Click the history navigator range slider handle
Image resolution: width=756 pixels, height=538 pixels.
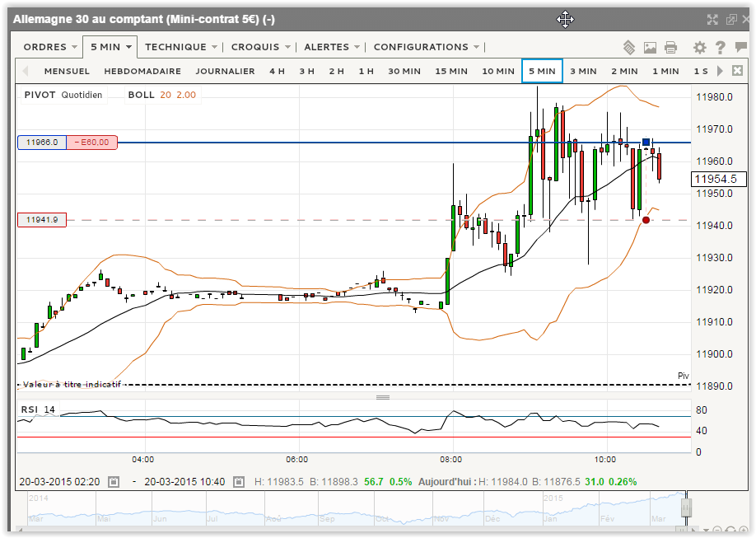click(686, 508)
